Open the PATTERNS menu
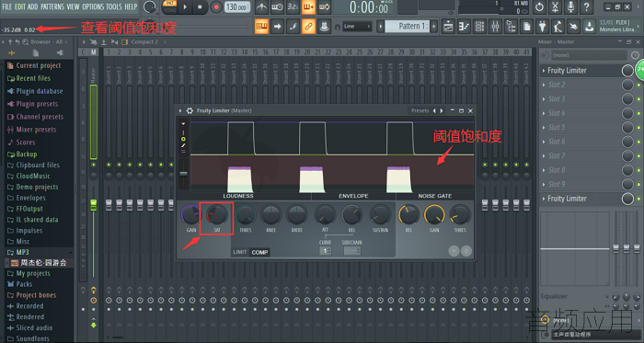644x343 pixels. pyautogui.click(x=52, y=7)
